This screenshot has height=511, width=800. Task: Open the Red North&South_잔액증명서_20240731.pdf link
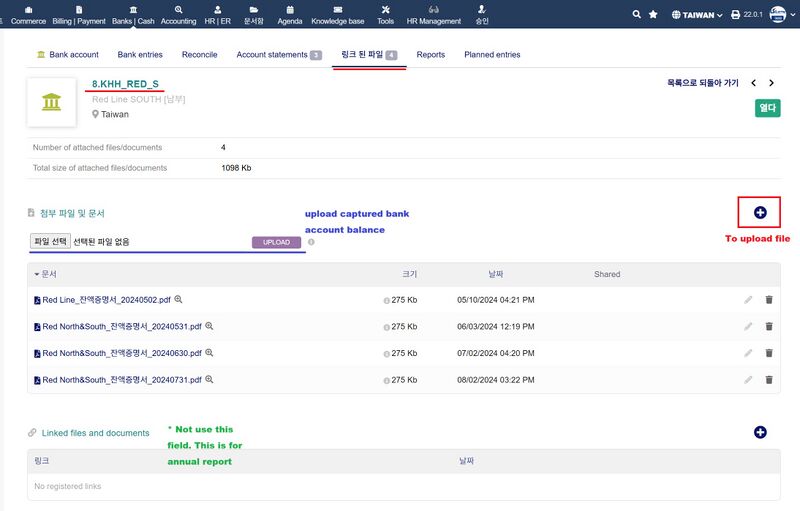coord(121,380)
